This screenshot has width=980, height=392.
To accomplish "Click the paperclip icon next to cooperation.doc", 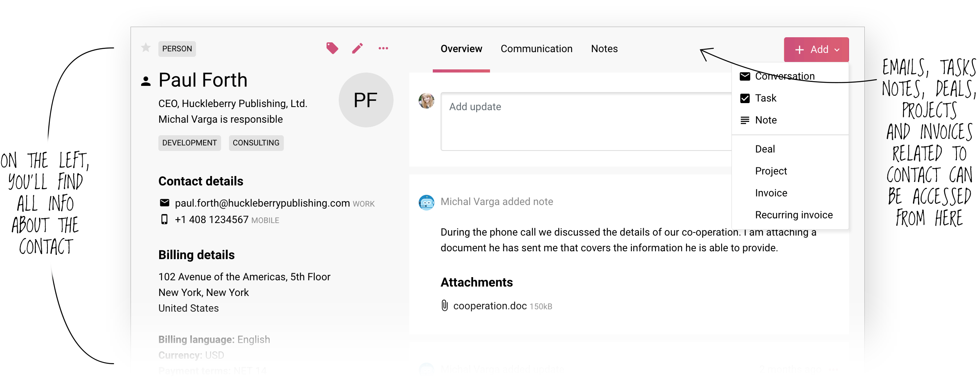I will point(445,305).
